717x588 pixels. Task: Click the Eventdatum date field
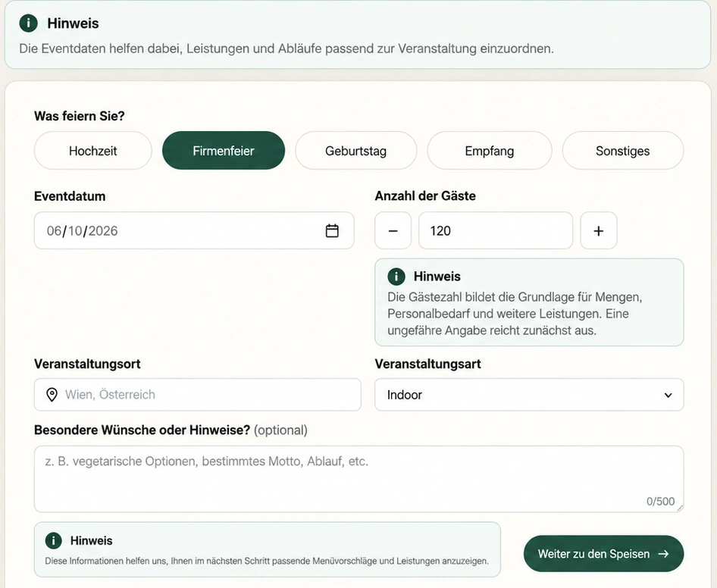tap(194, 230)
